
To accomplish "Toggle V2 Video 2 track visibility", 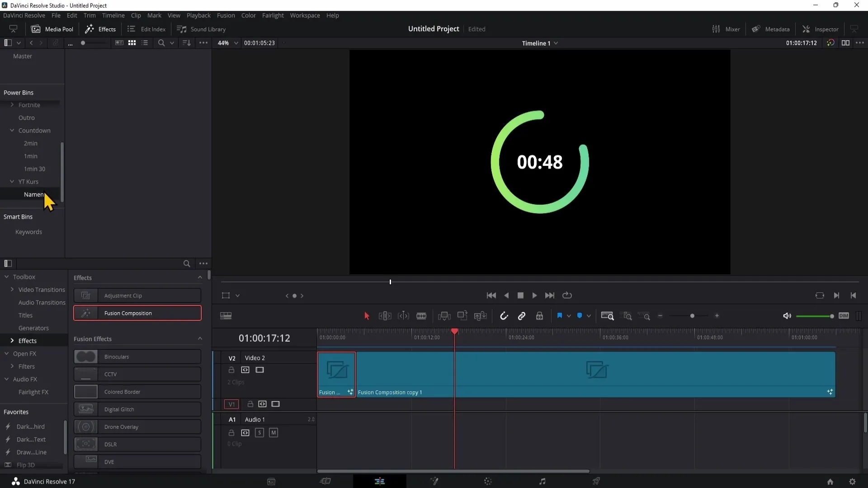I will (259, 370).
